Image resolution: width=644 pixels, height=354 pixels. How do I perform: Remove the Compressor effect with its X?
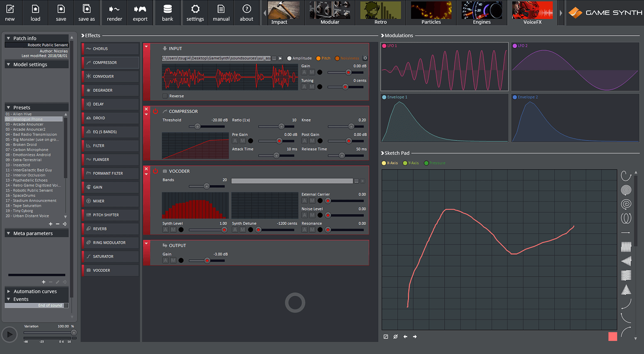(146, 109)
